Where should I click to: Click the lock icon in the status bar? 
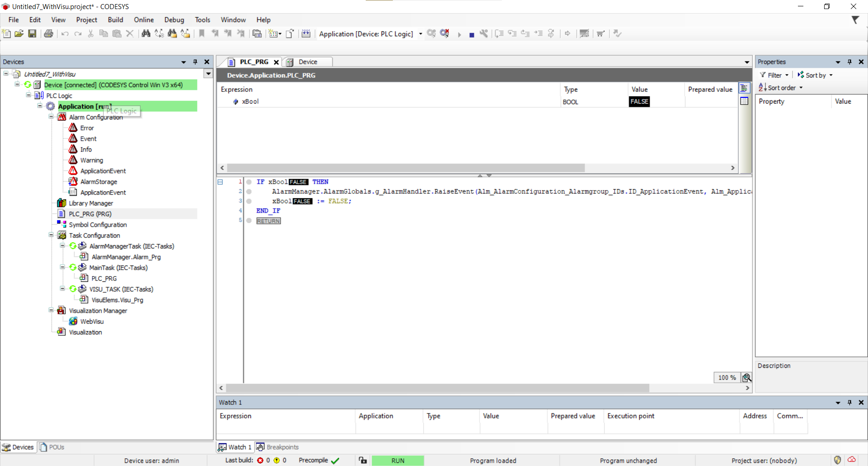pos(363,460)
